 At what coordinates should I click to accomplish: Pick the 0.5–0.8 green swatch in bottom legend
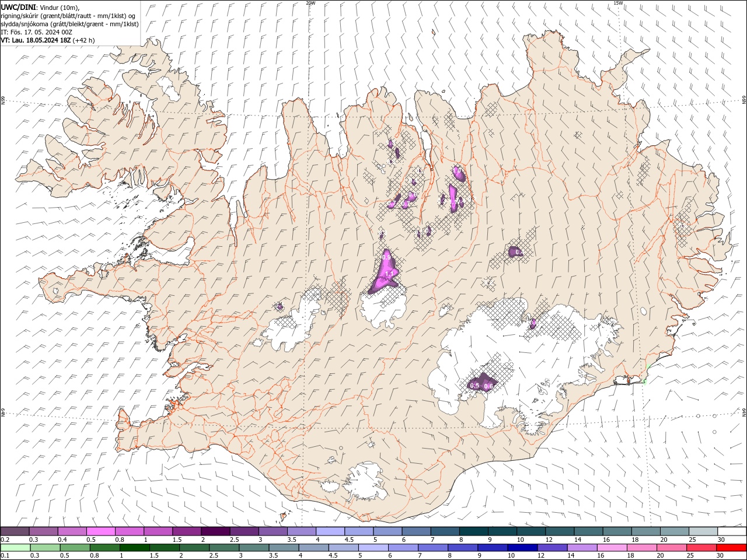click(75, 548)
